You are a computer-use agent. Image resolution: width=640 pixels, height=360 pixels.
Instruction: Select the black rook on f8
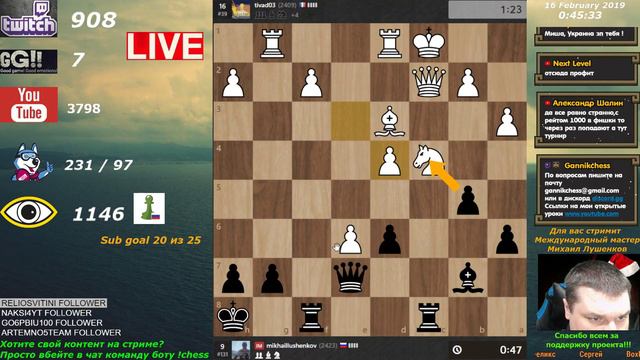point(311,317)
